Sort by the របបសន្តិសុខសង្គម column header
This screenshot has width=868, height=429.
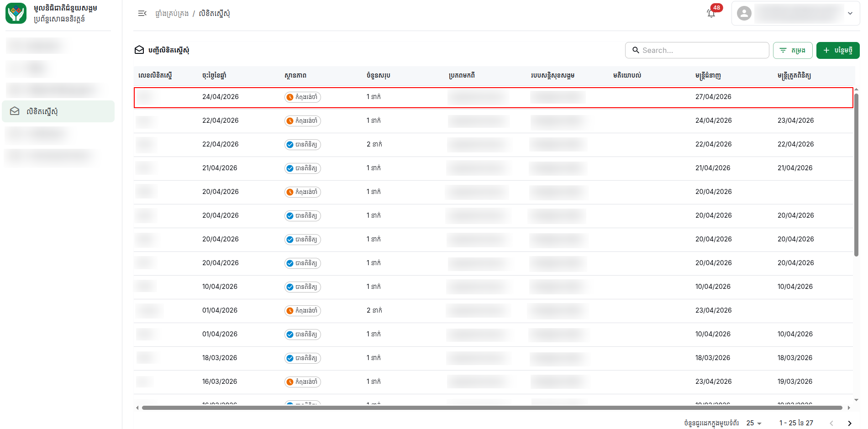point(552,75)
